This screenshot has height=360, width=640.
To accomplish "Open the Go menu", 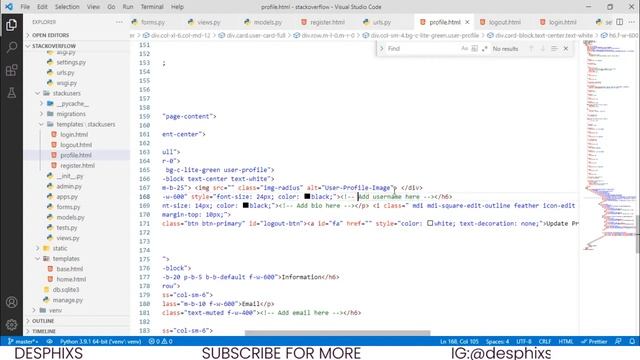I will [x=111, y=7].
